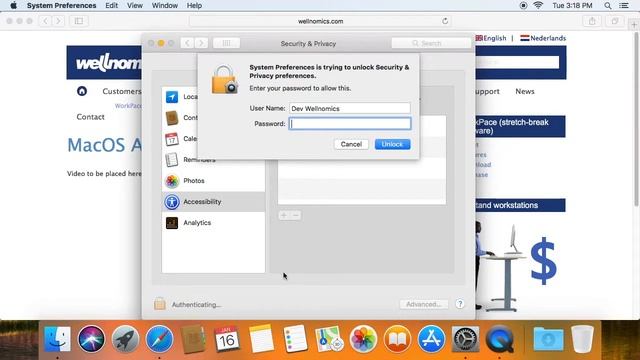Open Safari from the Dock
640x360 pixels.
point(159,339)
